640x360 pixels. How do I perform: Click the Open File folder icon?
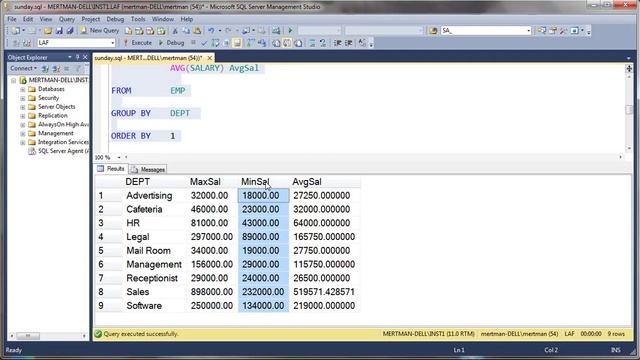48,31
